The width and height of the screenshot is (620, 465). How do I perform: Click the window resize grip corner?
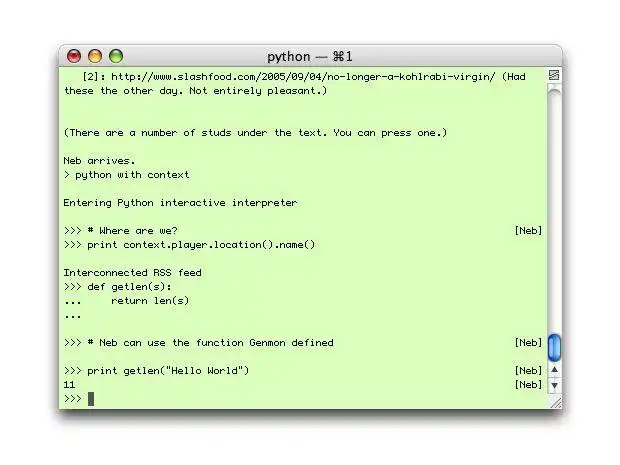(554, 400)
